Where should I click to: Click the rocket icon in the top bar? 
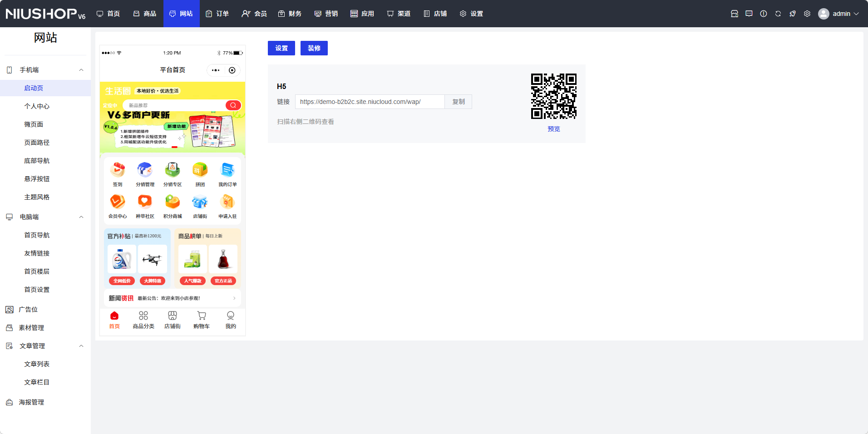pos(793,14)
